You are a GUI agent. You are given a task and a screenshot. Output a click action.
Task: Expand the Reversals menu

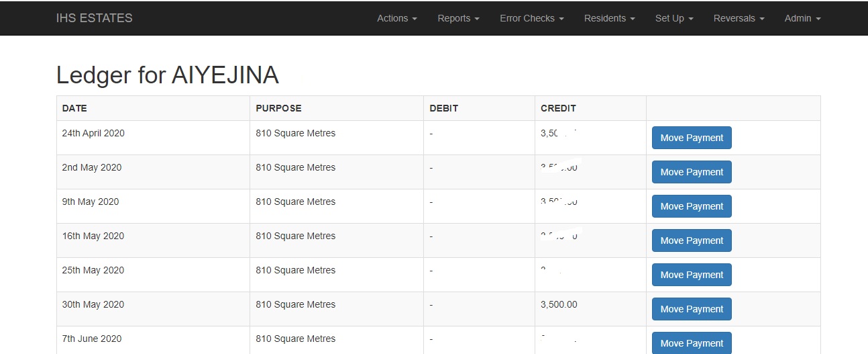point(739,18)
